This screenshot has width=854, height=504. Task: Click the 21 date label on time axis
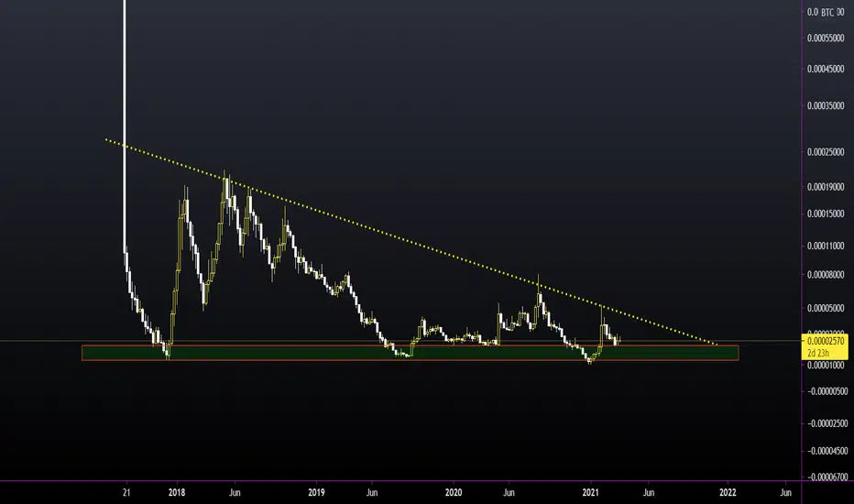pos(126,493)
